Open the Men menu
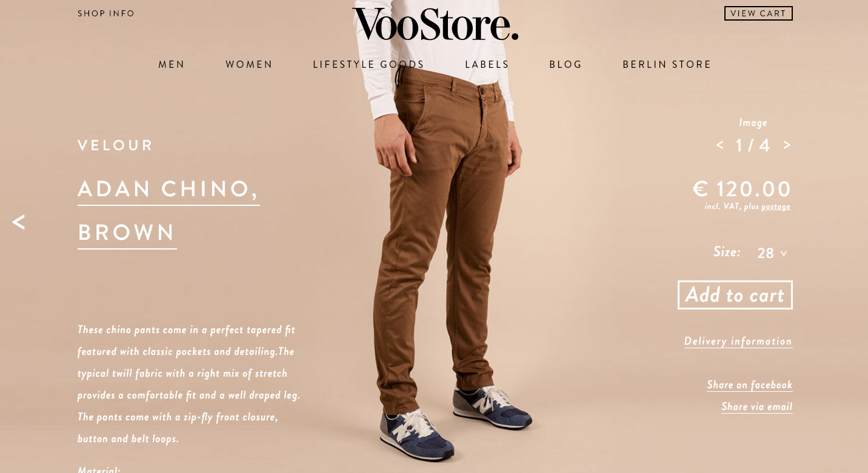Screen dimensions: 868x473 [x=172, y=64]
